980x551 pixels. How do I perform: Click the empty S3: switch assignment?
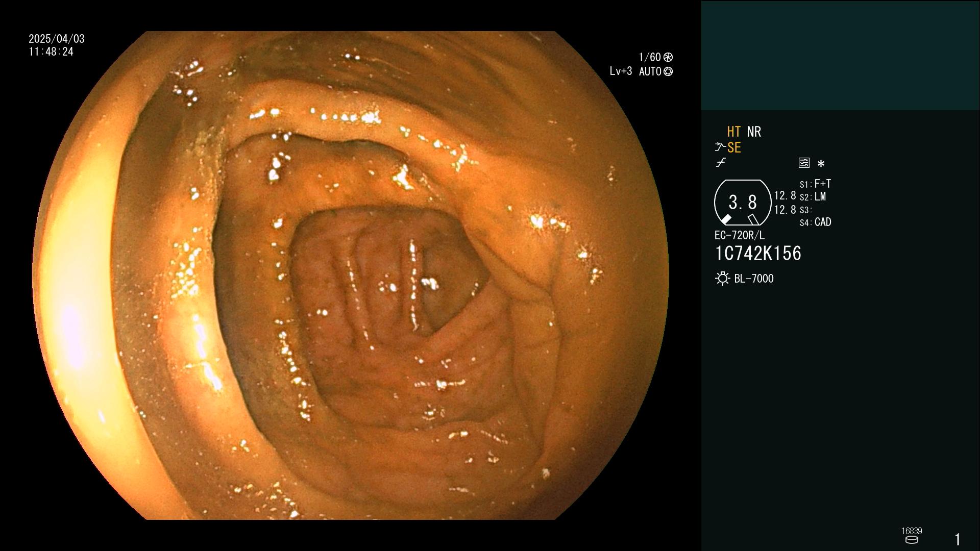pos(805,210)
